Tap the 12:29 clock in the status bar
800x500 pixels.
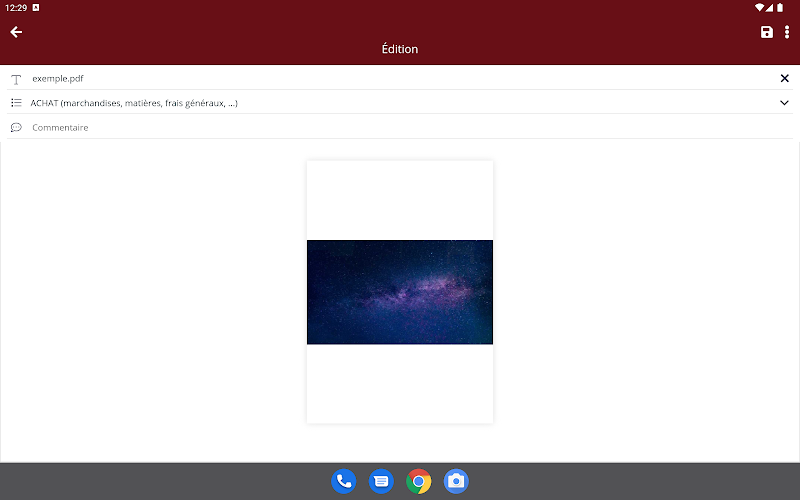[x=16, y=8]
